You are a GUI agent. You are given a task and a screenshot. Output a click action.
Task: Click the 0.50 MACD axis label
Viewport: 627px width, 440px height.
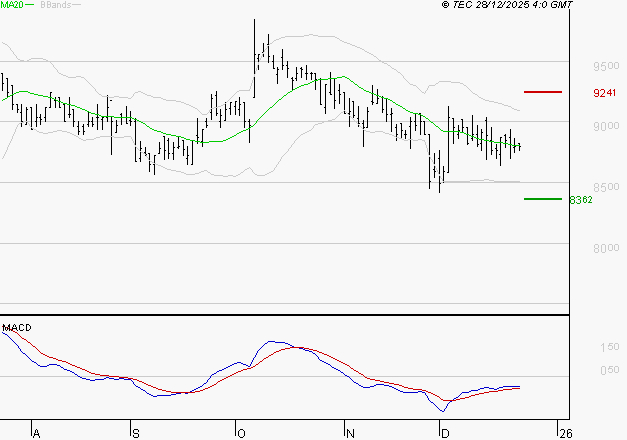click(610, 370)
